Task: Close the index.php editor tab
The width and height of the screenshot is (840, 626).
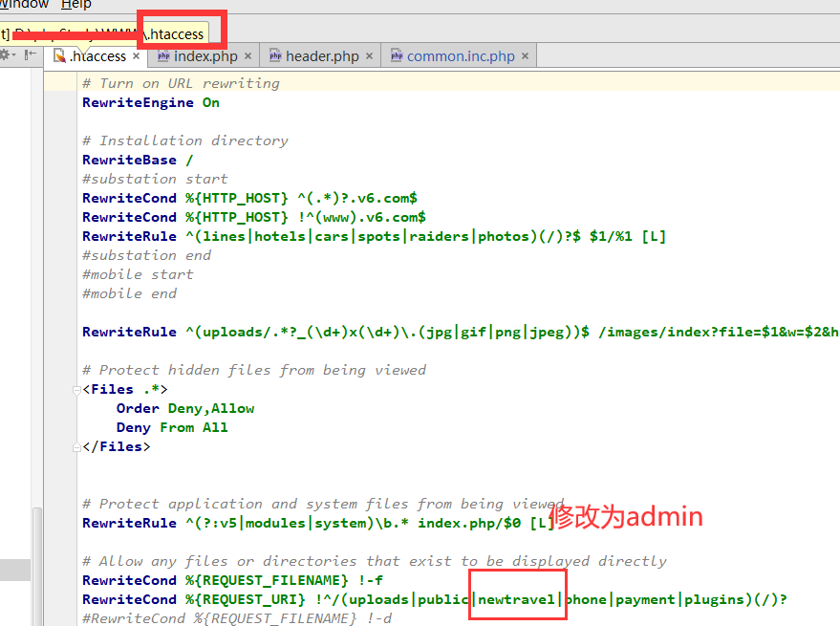Action: [x=248, y=56]
